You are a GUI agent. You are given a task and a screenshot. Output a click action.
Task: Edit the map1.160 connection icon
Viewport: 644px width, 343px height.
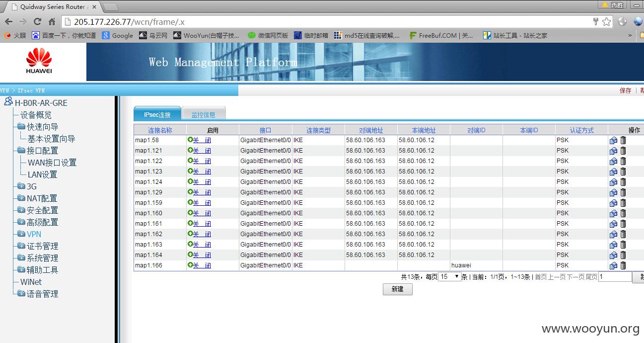coord(613,213)
